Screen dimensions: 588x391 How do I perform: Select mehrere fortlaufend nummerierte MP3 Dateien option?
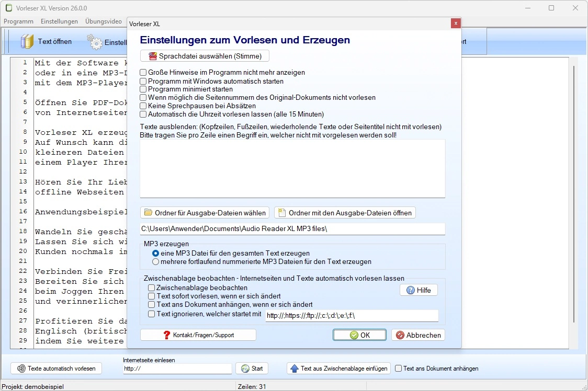[x=155, y=262]
